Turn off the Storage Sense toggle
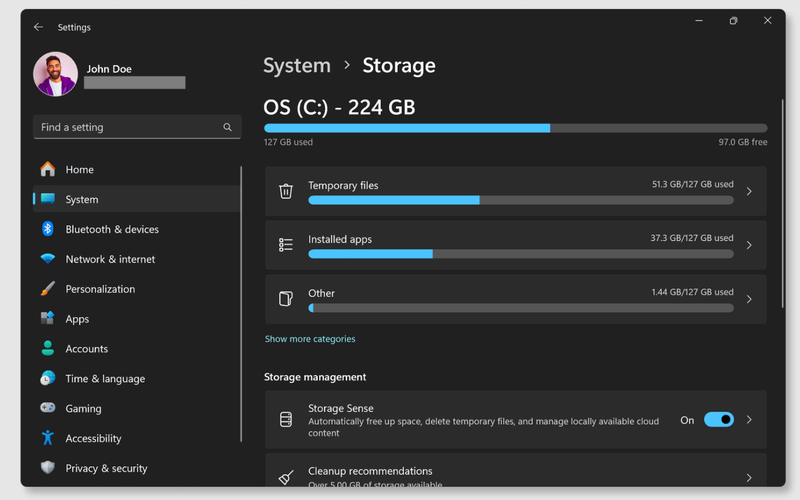The image size is (800, 500). (x=719, y=419)
